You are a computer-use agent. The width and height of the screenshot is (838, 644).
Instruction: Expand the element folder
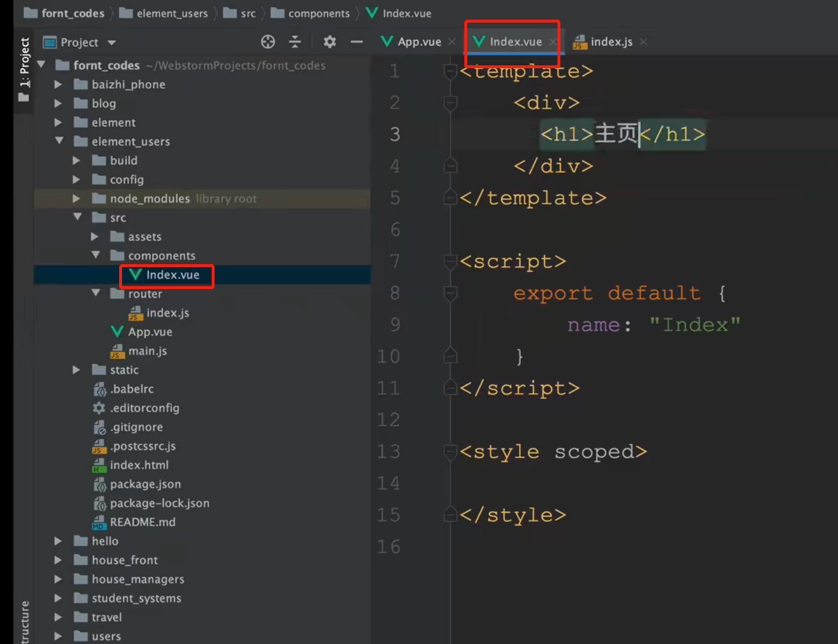coord(58,123)
